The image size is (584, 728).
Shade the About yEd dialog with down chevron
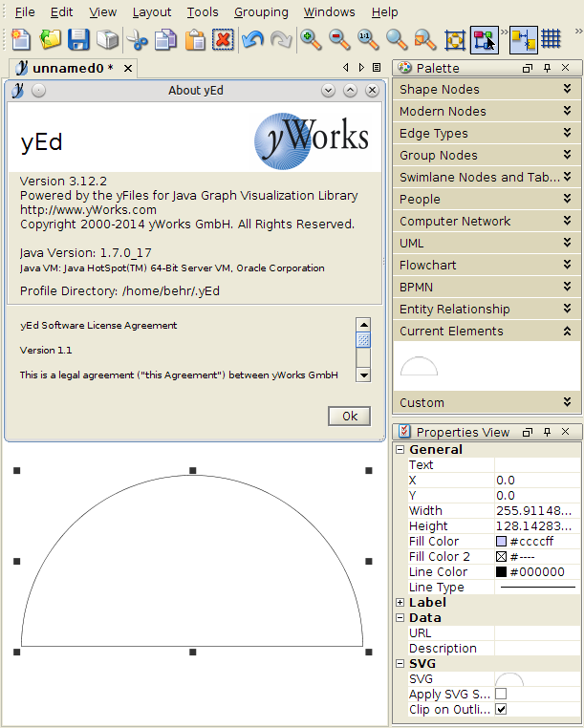point(328,90)
